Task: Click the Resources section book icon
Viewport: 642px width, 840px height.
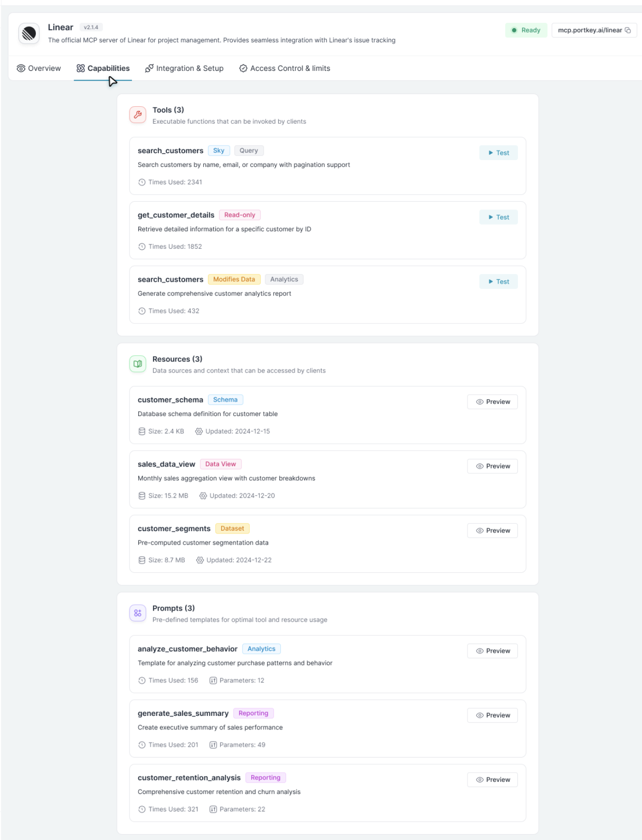Action: point(137,363)
